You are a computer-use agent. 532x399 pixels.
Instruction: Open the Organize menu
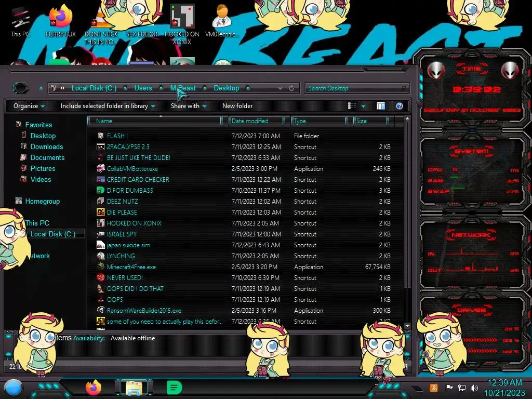29,106
